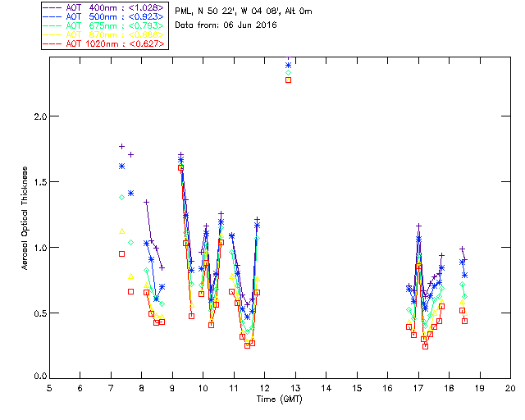Viewport: 525px width, 420px height.
Task: Click the purple dashed line for 400nm
Action: point(52,8)
